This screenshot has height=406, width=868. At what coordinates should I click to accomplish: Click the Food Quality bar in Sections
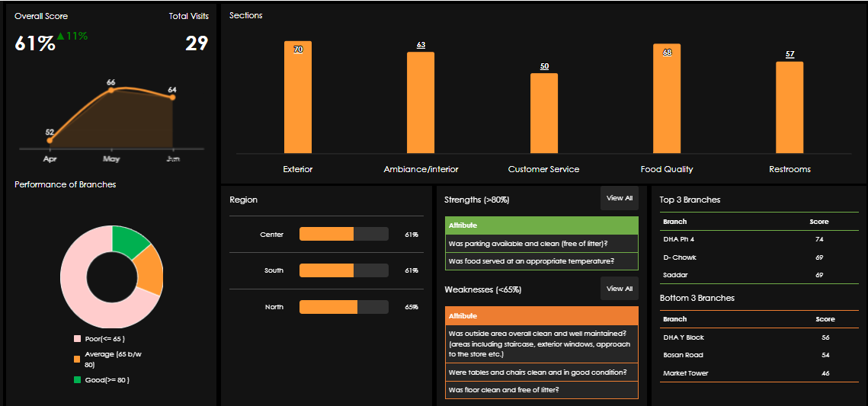coord(667,98)
